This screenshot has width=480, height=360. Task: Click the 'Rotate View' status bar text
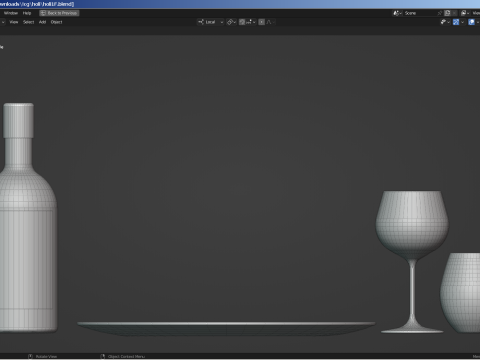pos(46,357)
